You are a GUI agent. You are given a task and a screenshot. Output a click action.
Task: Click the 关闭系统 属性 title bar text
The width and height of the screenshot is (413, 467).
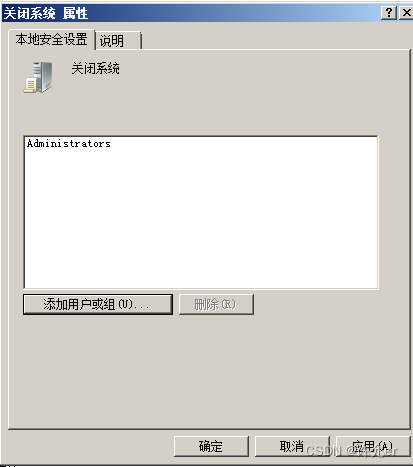click(x=46, y=13)
